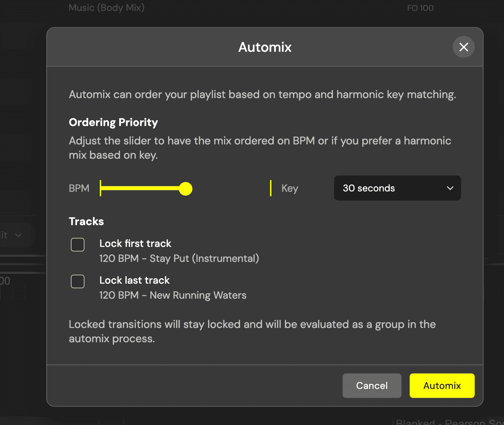
Task: Enable the Lock last track checkbox
Action: click(x=78, y=281)
